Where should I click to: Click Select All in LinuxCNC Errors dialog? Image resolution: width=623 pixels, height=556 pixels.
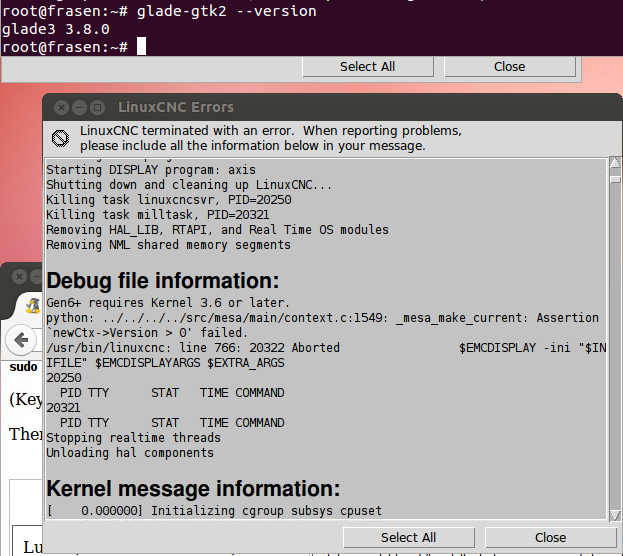coord(408,537)
